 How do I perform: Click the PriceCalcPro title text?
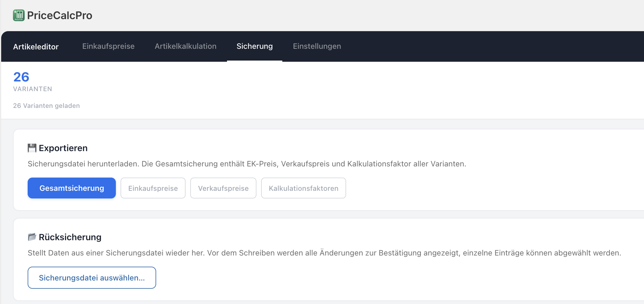coord(60,15)
